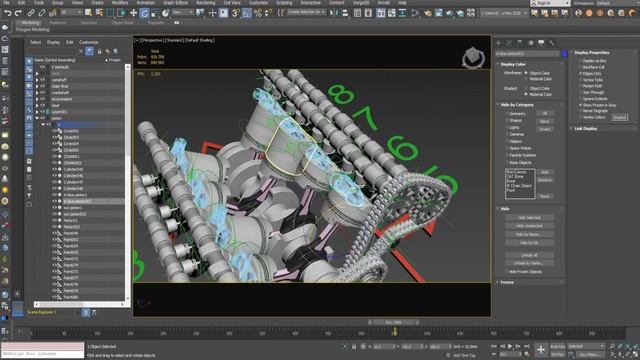Switch to the Display command panel tab
The image size is (640, 360).
541,43
